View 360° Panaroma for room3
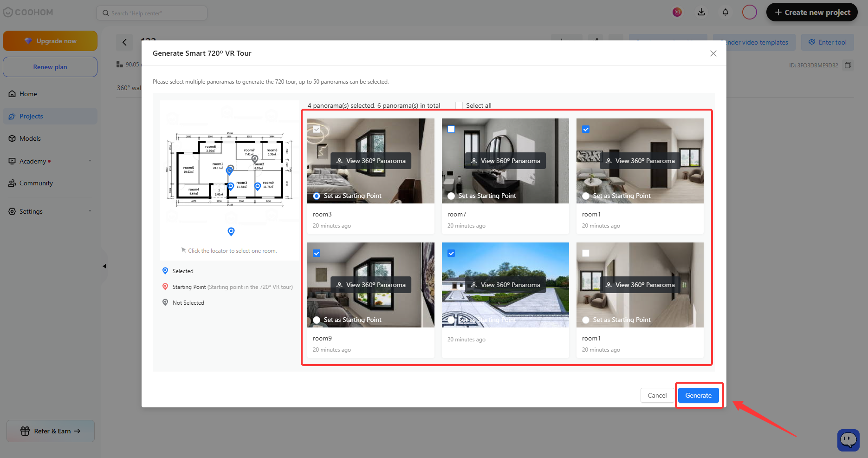Viewport: 868px width, 458px height. pyautogui.click(x=371, y=161)
